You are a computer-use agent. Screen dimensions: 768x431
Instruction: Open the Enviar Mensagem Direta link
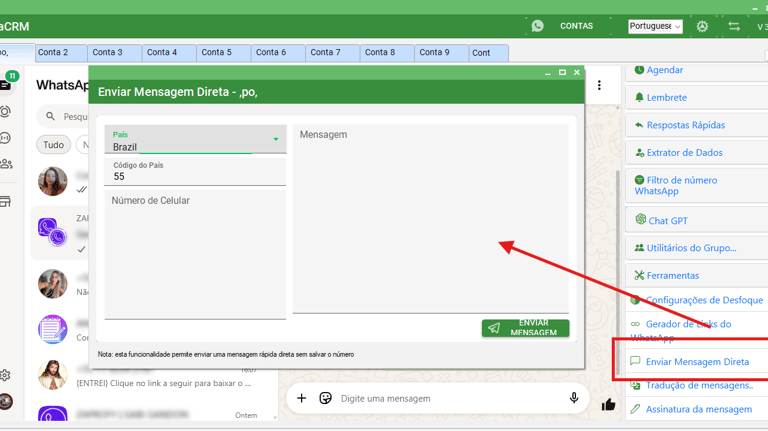click(x=697, y=362)
